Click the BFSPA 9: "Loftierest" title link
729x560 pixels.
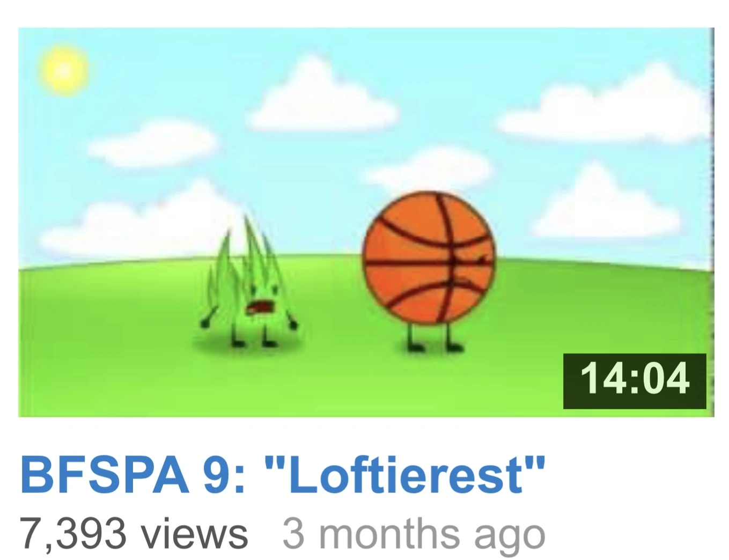click(283, 475)
